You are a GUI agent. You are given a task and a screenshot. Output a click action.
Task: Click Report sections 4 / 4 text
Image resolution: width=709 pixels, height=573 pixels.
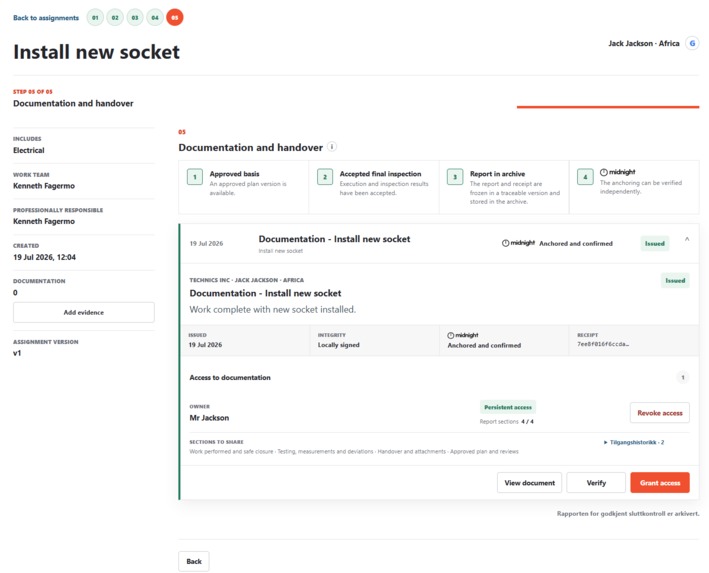pyautogui.click(x=506, y=421)
